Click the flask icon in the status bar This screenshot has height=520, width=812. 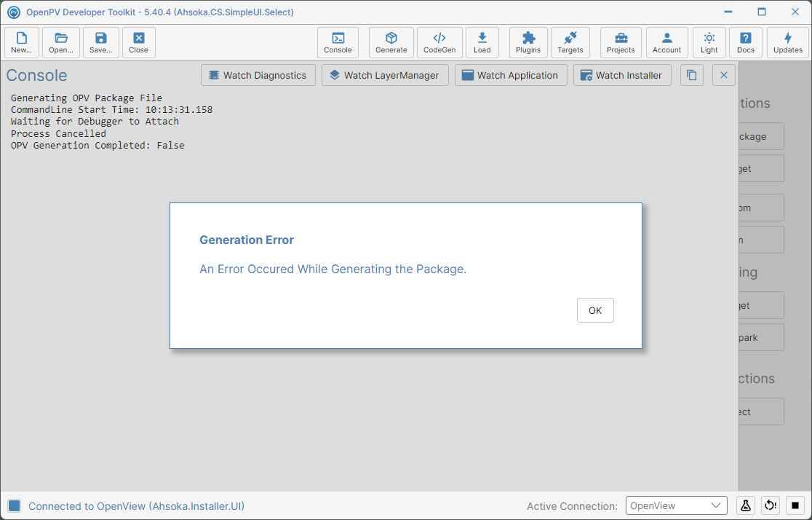[x=746, y=505]
